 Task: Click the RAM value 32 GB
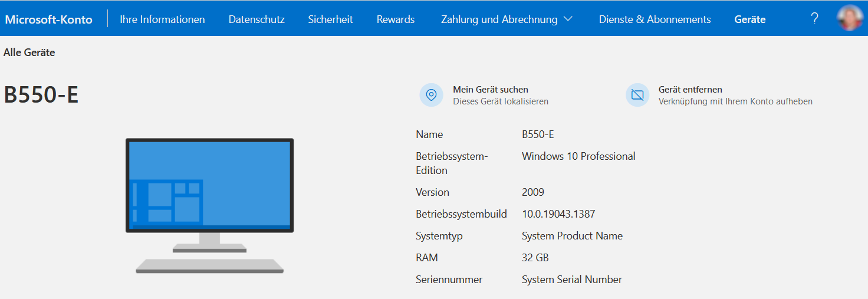pos(535,258)
